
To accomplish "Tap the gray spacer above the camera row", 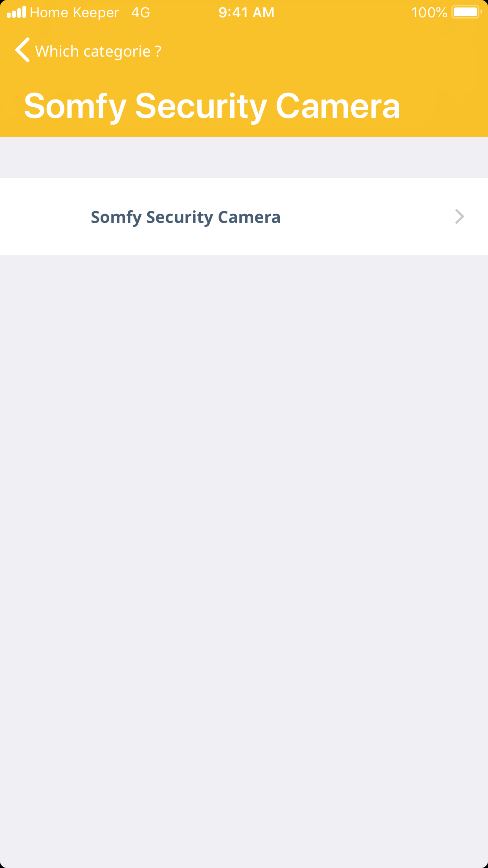I will coord(244,158).
